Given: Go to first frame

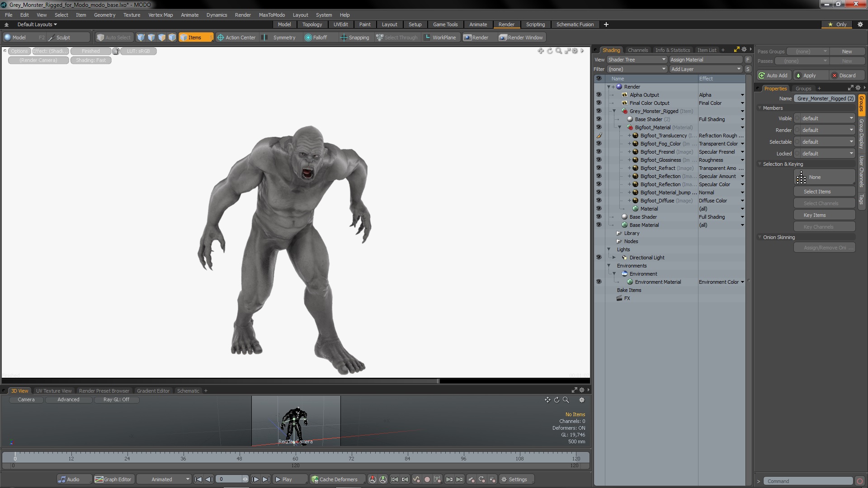Looking at the screenshot, I should tap(198, 479).
